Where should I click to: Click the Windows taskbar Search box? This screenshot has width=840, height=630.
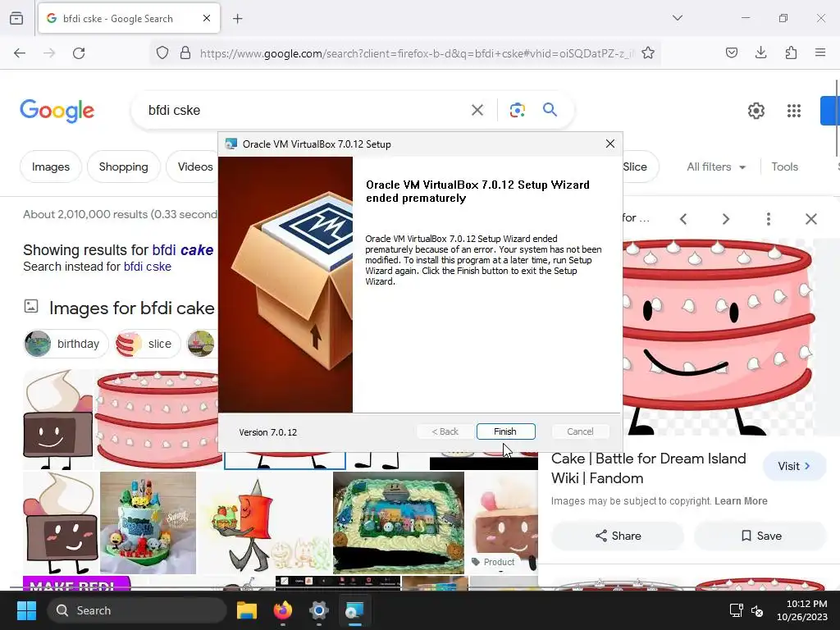point(137,610)
